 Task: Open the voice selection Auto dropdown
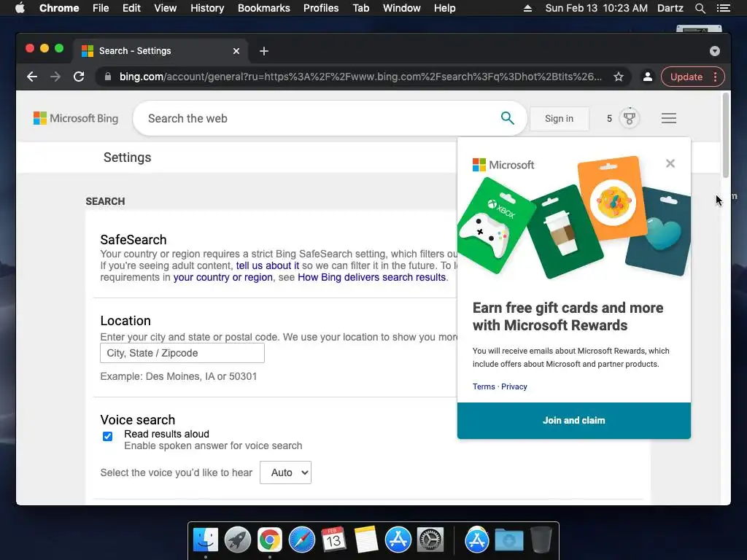[x=285, y=472]
